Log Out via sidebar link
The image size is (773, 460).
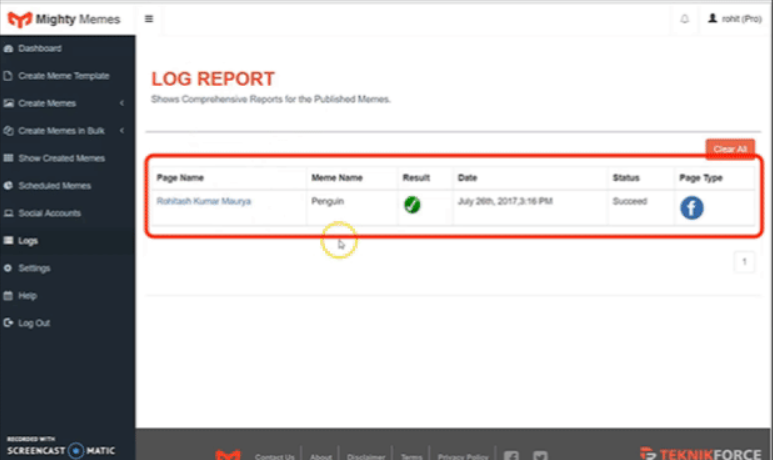[x=34, y=323]
